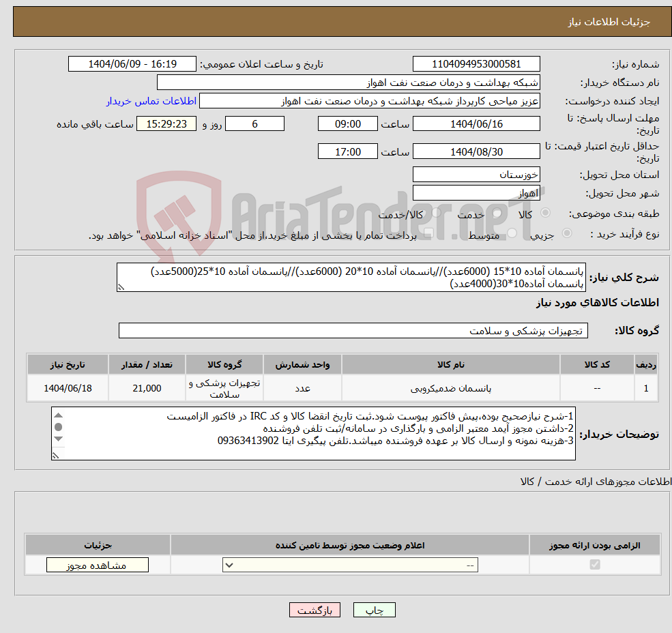This screenshot has width=672, height=633.
Task: Select the خدمت radio button
Action: coord(497,213)
